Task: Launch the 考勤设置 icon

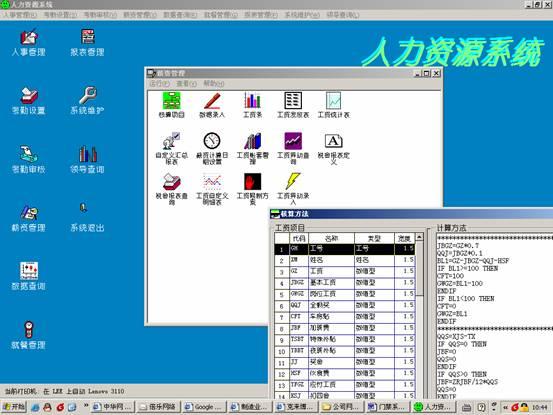Action: coord(29,101)
